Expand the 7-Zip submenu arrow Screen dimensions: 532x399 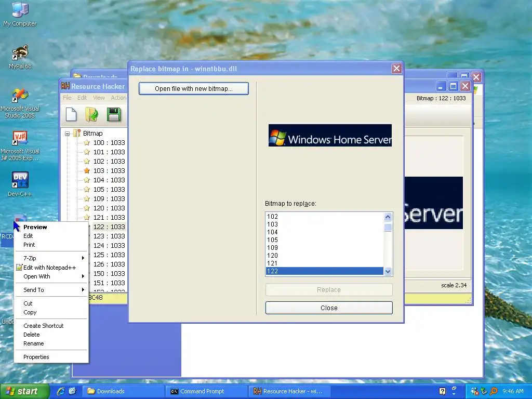83,258
